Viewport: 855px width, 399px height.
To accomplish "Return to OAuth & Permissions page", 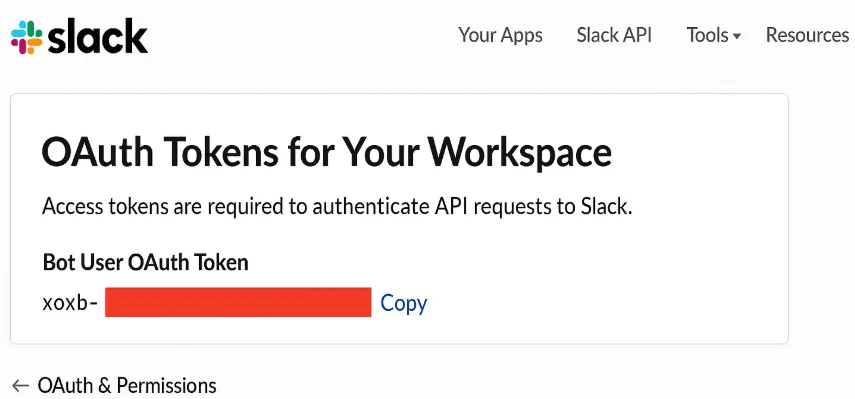I will tap(127, 386).
